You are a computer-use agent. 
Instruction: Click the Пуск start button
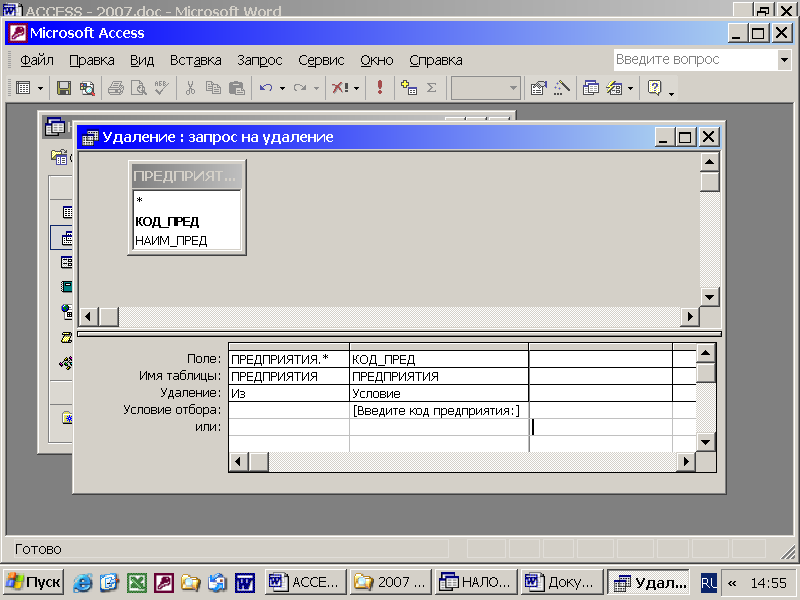(x=34, y=582)
